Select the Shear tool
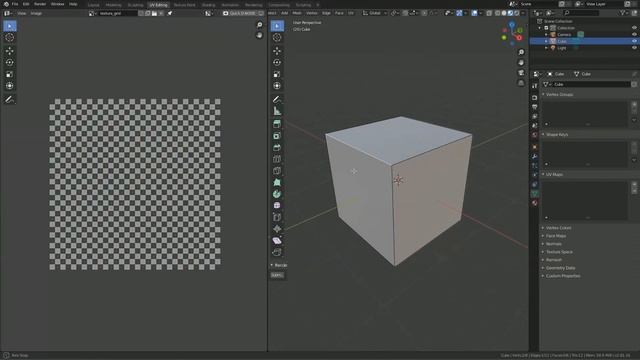This screenshot has width=640, height=360. pyautogui.click(x=277, y=241)
